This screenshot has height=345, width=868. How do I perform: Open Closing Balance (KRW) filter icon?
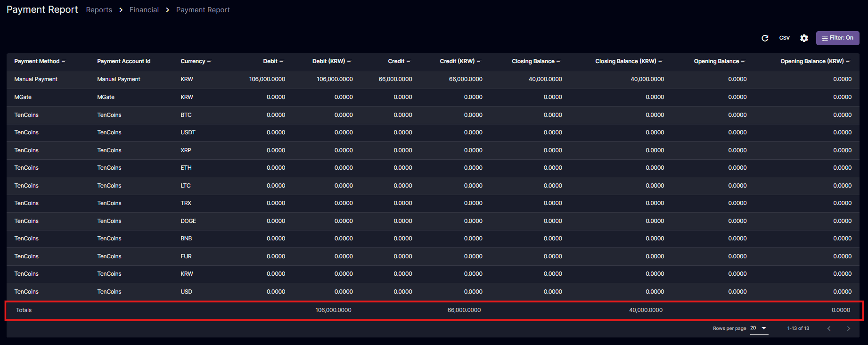[x=661, y=61]
